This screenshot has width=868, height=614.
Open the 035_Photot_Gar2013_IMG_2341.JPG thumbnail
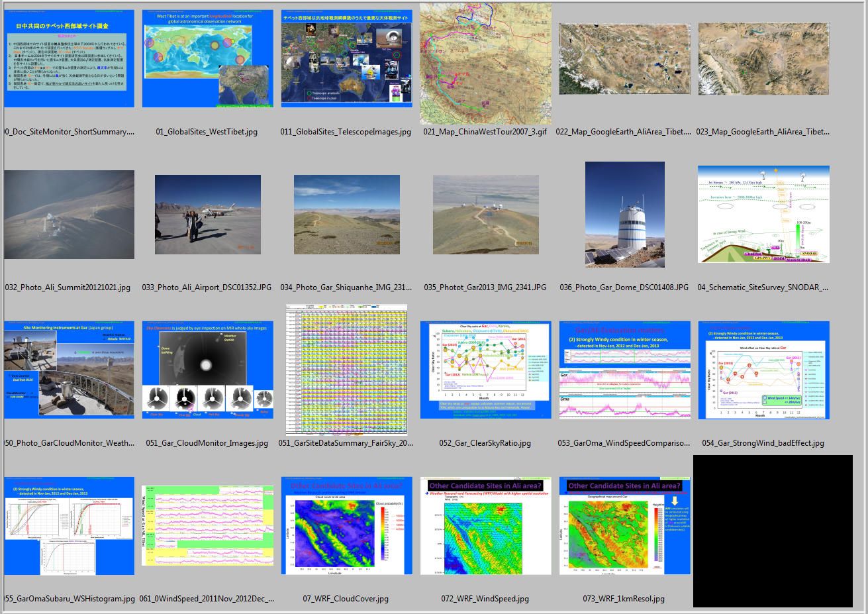tap(485, 214)
